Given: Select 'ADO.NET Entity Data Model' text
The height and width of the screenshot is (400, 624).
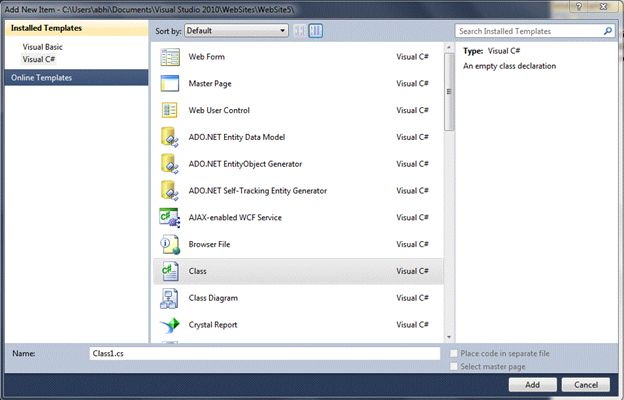Looking at the screenshot, I should point(237,137).
